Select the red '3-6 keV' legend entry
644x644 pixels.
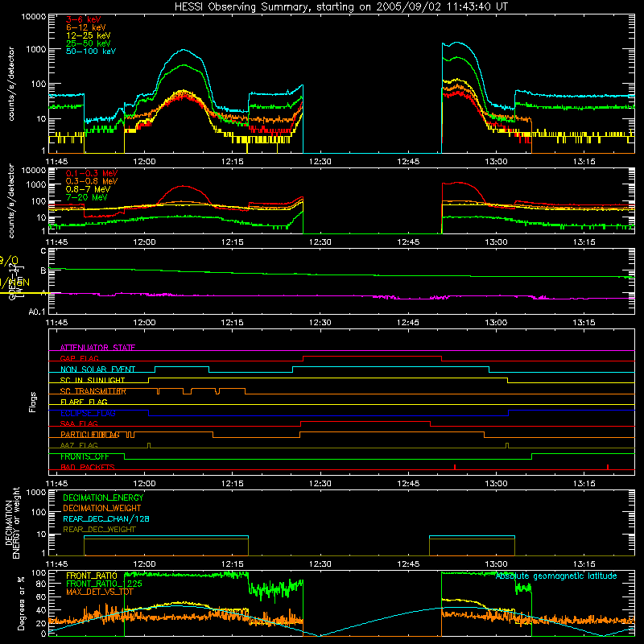point(83,19)
